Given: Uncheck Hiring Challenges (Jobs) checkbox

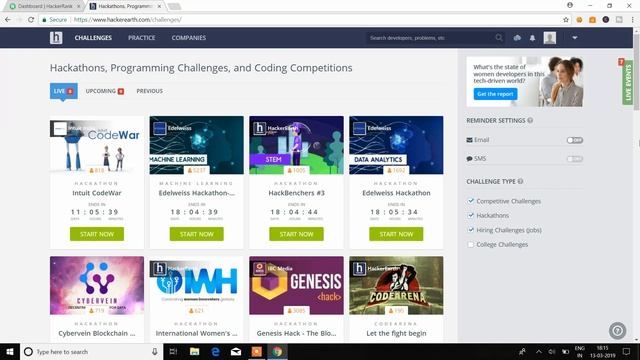Looking at the screenshot, I should (471, 230).
